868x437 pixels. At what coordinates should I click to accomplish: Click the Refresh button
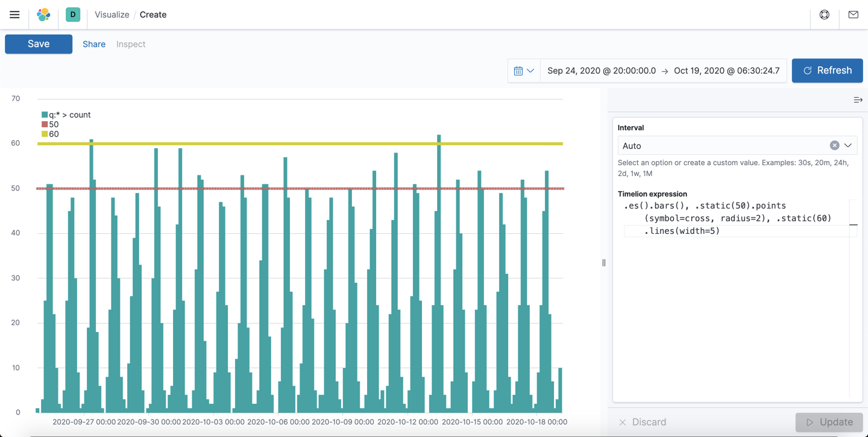(x=827, y=71)
